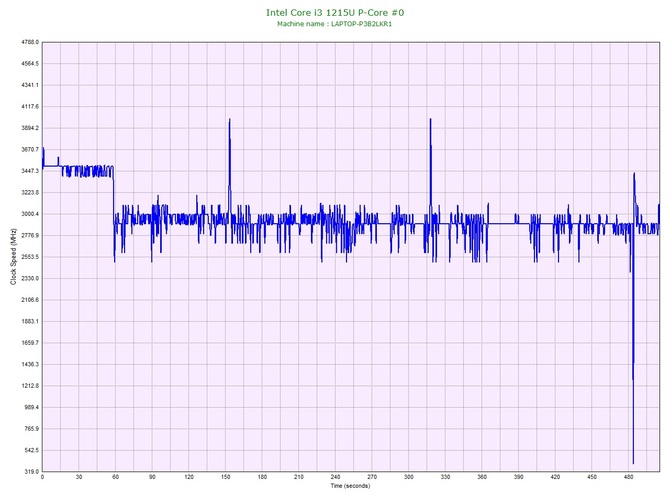
Task: Click the 360 tick on time axis
Action: tap(482, 477)
